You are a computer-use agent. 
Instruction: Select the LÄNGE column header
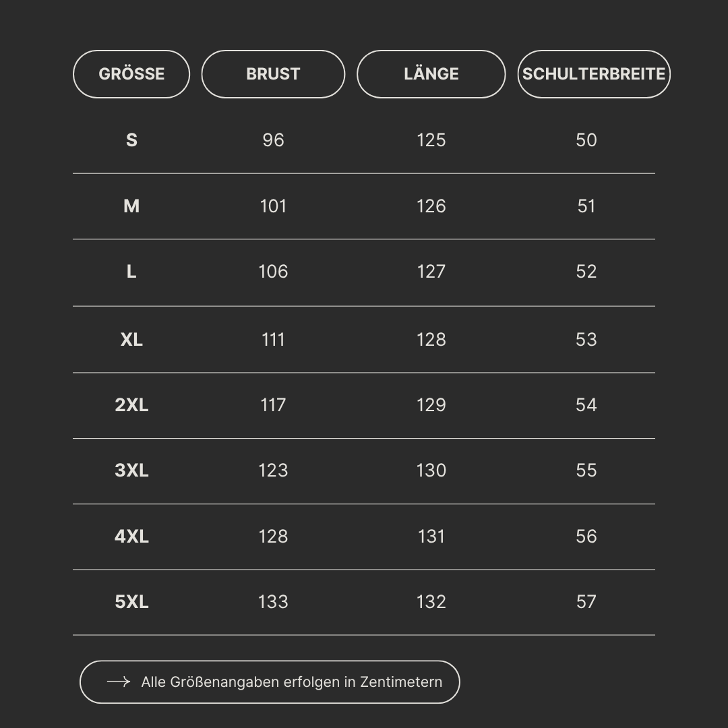431,74
